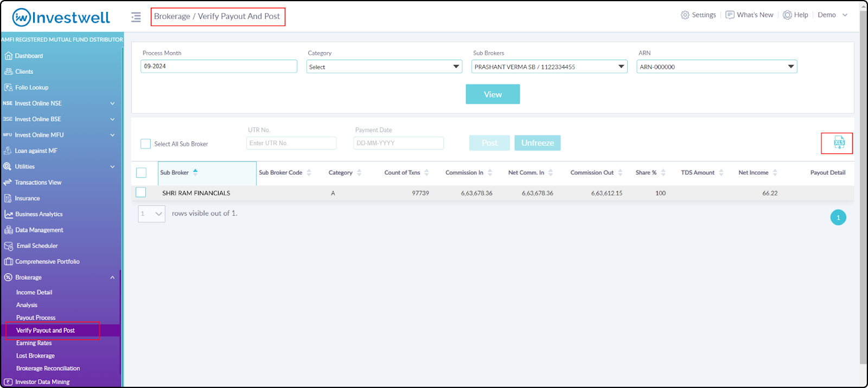The image size is (868, 388).
Task: Tick the table header select-all checkbox
Action: (x=141, y=173)
